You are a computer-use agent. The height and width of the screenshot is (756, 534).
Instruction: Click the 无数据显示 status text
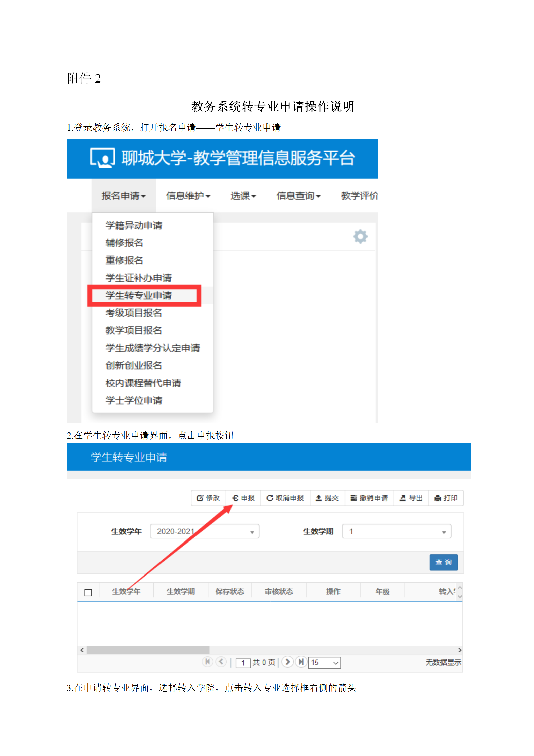pos(443,662)
